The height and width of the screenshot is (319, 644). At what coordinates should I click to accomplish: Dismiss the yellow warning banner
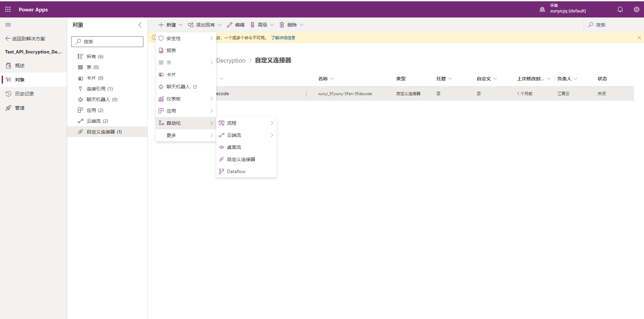click(639, 38)
